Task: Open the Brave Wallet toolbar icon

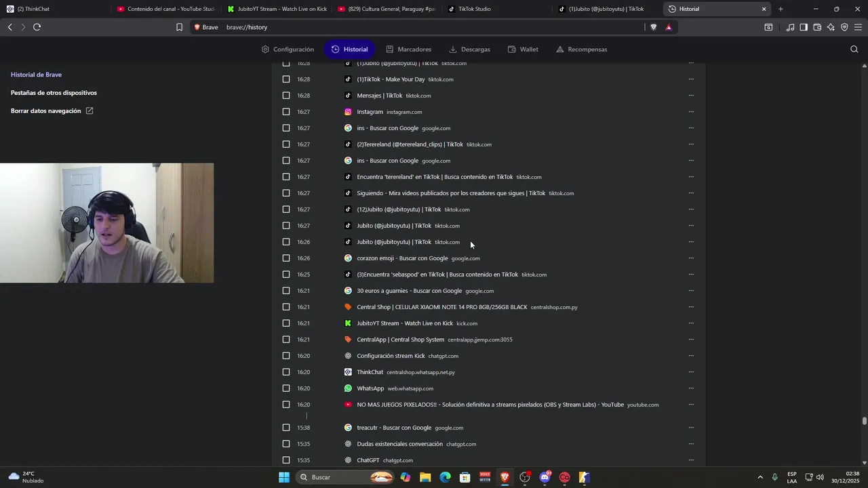Action: click(817, 27)
